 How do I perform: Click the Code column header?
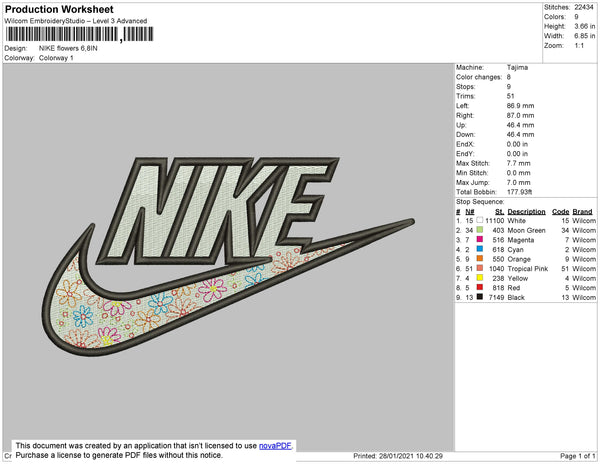(x=561, y=212)
